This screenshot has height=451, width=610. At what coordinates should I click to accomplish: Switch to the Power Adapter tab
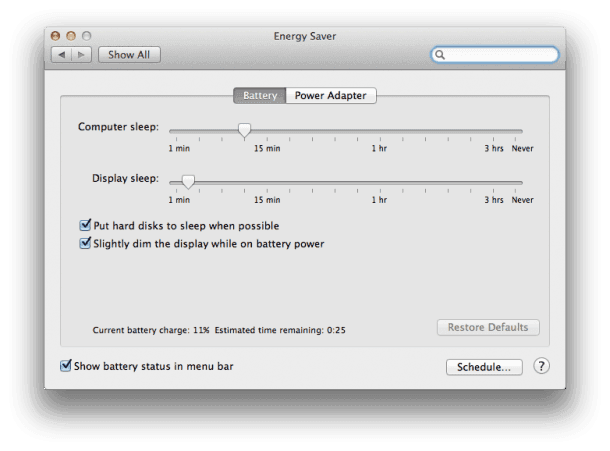[331, 96]
